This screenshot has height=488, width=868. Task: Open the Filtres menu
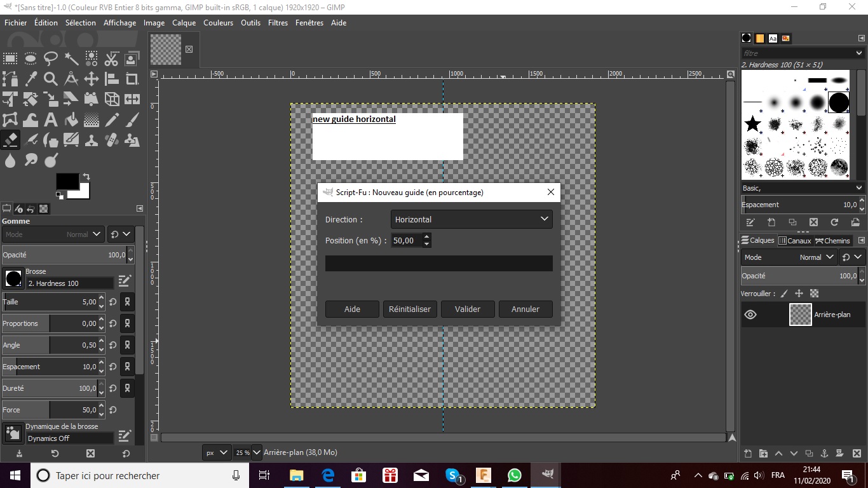[278, 23]
